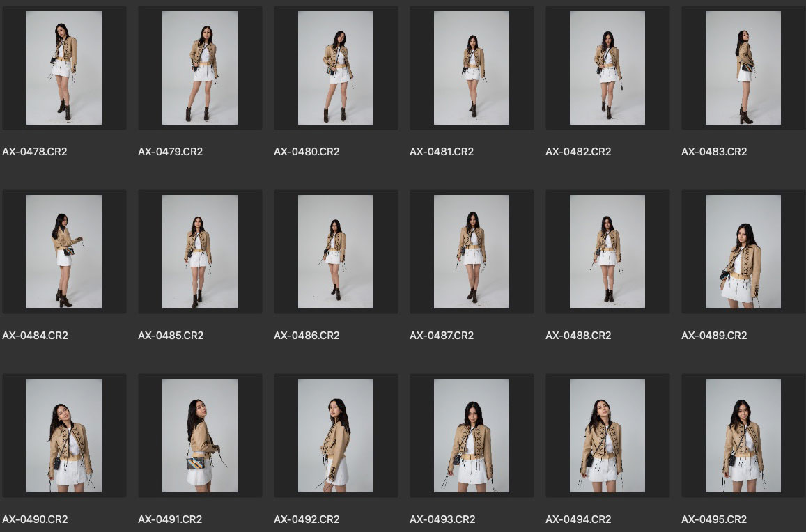Viewport: 806px width, 532px height.
Task: Highlight the AX-0486.CR2 thumbnail
Action: 336,252
